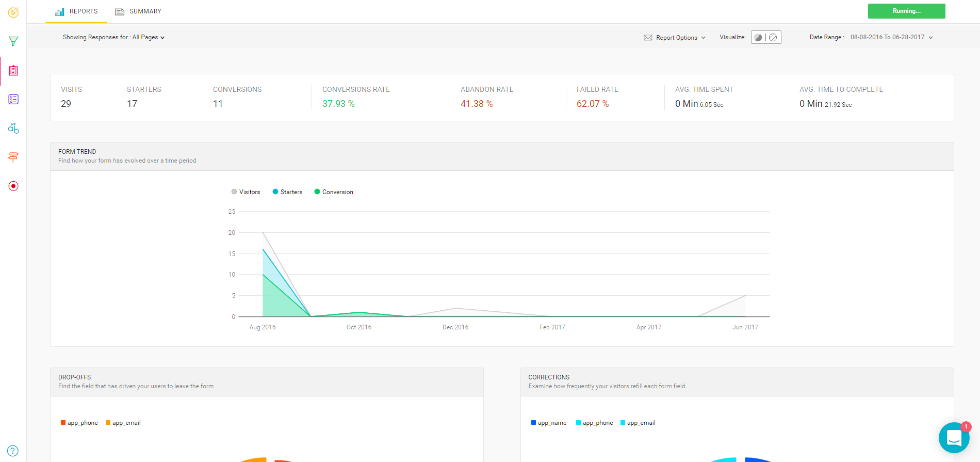Click the Apr 2017 axis label
The width and height of the screenshot is (980, 462).
coord(649,327)
